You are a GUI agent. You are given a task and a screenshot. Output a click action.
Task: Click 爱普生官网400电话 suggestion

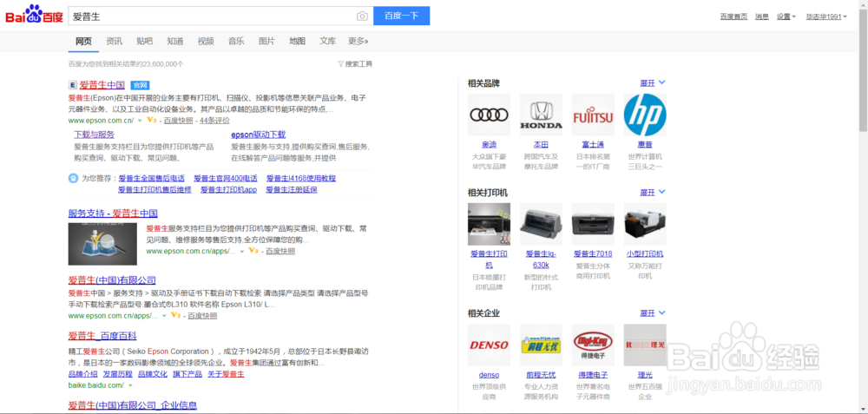coord(226,178)
